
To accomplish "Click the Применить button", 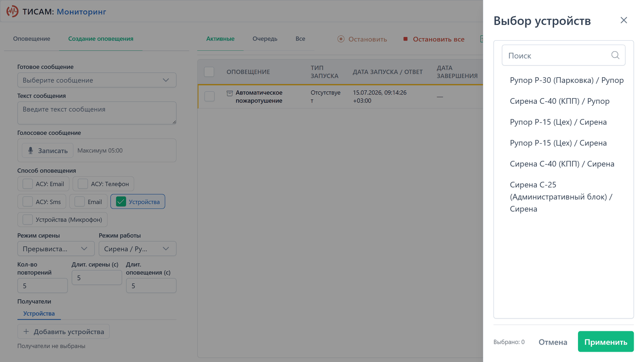I will [x=606, y=341].
